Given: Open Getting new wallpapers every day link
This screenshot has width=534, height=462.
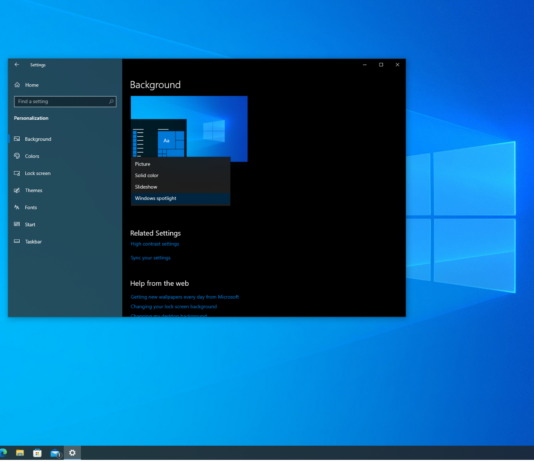Looking at the screenshot, I should [x=185, y=297].
